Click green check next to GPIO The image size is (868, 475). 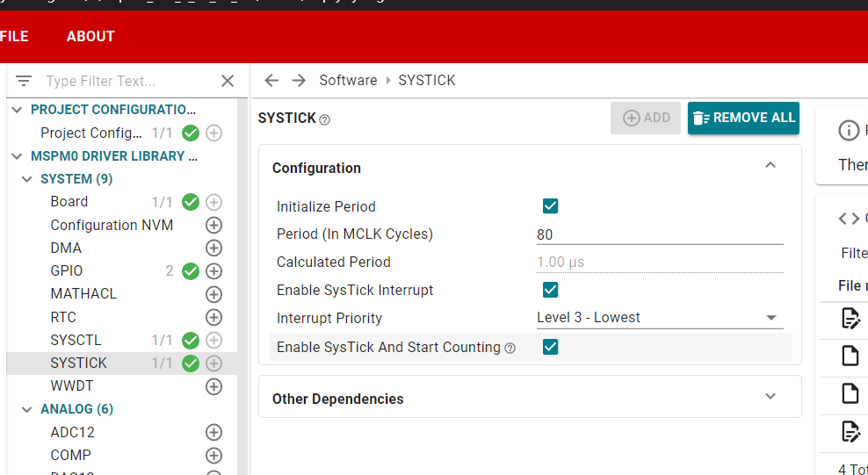coord(191,271)
